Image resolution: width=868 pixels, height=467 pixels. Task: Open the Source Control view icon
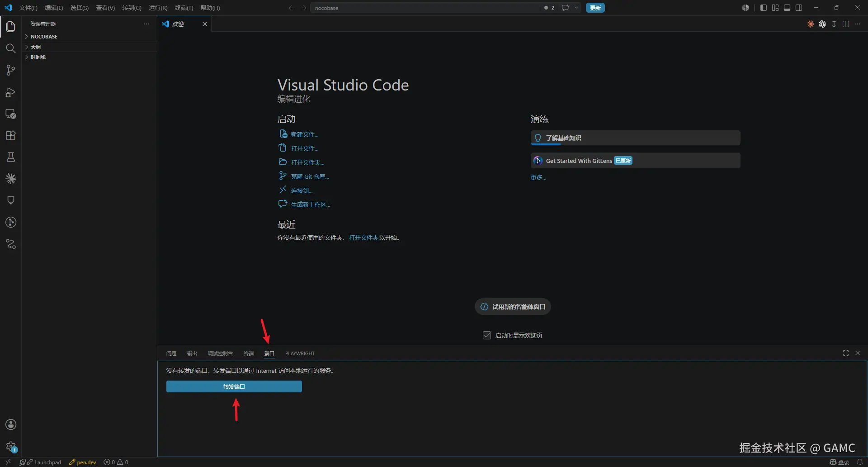[11, 70]
